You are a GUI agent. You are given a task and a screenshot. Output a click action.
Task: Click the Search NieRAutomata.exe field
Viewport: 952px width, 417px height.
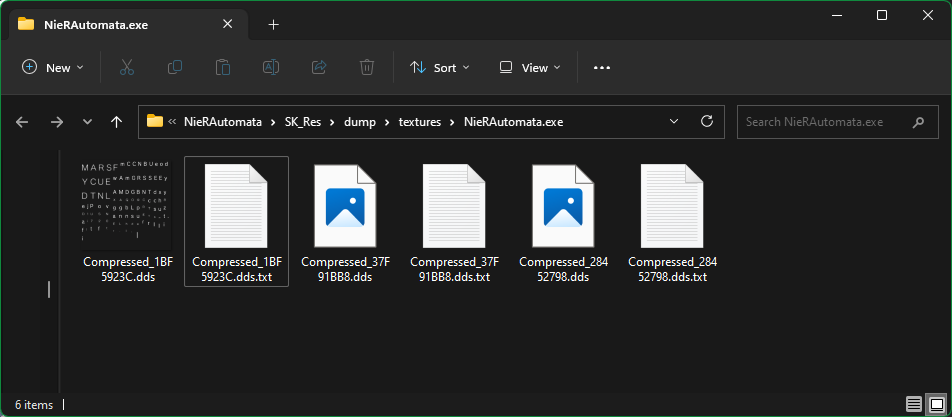[825, 122]
